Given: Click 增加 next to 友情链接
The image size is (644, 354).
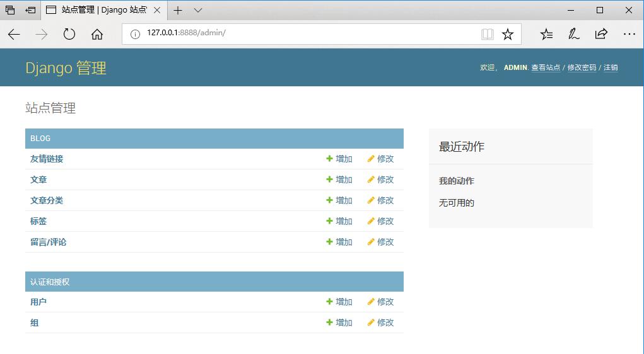Looking at the screenshot, I should (339, 159).
